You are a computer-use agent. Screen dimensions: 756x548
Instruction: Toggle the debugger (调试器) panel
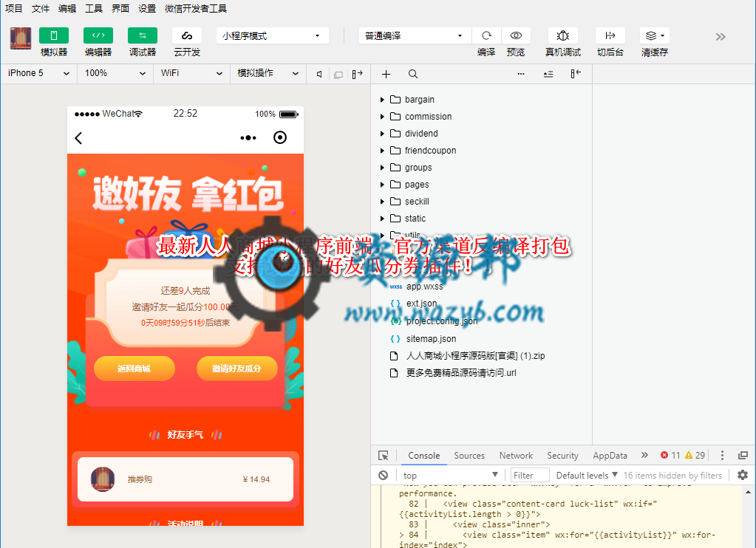(142, 35)
